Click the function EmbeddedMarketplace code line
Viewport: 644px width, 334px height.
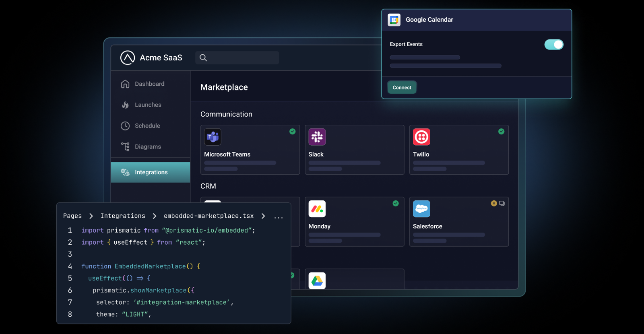pos(141,266)
